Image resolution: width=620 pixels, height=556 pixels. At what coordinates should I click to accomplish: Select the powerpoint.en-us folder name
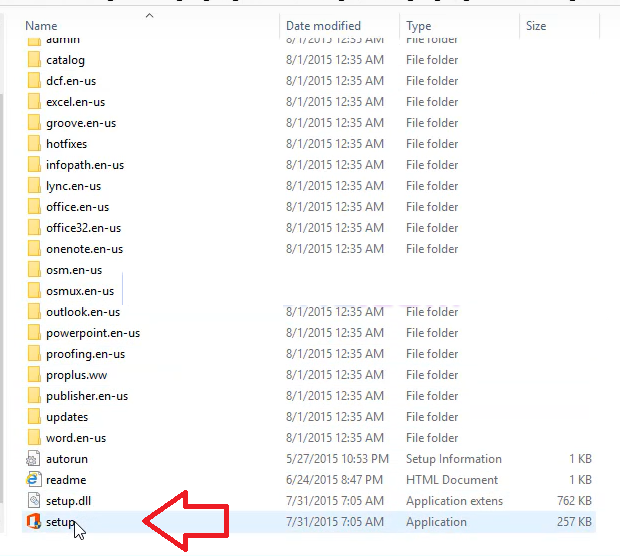pos(93,333)
